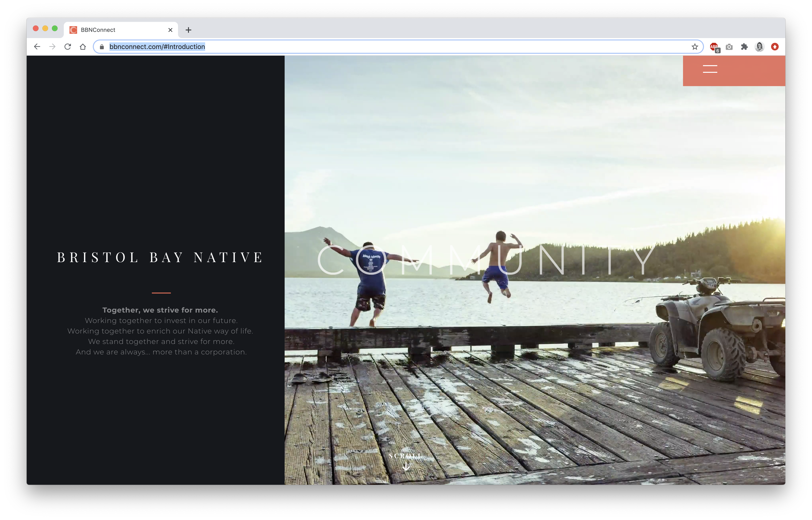Screen dimensions: 812x520
Task: Open a new browser tab
Action: [x=188, y=30]
